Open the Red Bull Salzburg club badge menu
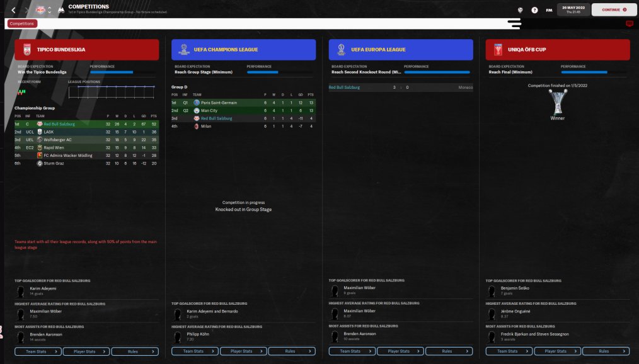The width and height of the screenshot is (639, 364). (x=40, y=10)
